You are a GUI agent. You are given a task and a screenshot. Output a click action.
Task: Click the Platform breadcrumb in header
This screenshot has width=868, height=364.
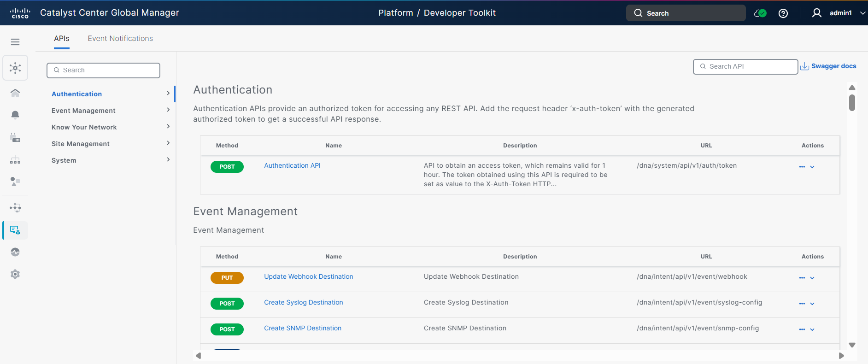[396, 13]
